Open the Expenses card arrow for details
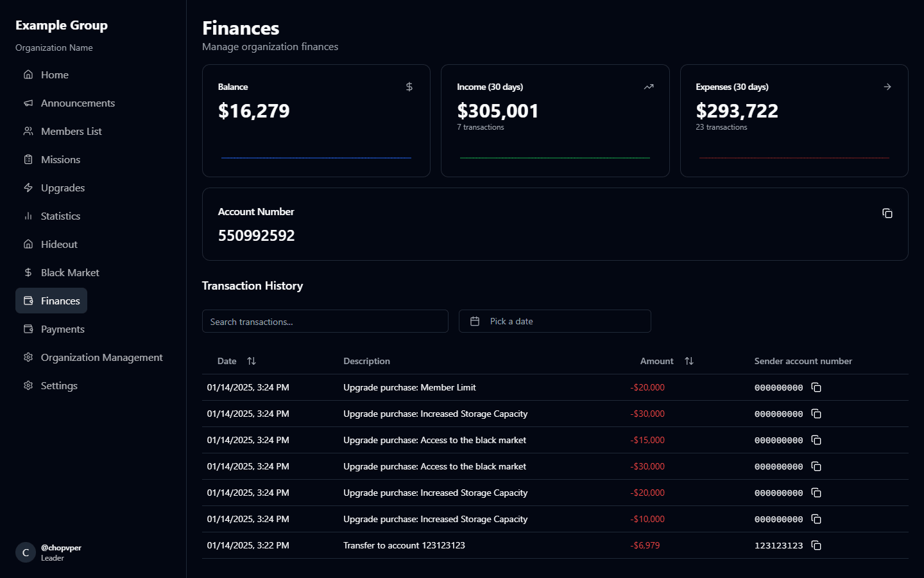This screenshot has height=578, width=924. point(887,86)
